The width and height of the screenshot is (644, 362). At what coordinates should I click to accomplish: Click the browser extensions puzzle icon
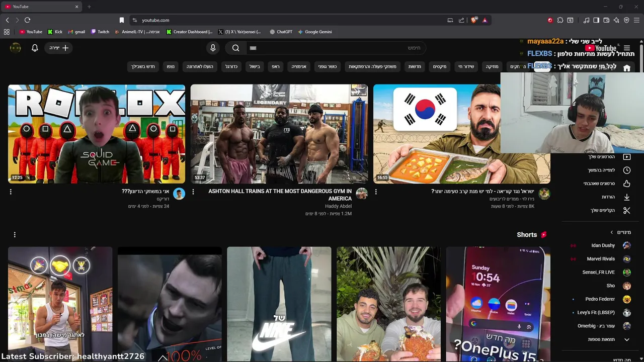(560, 20)
